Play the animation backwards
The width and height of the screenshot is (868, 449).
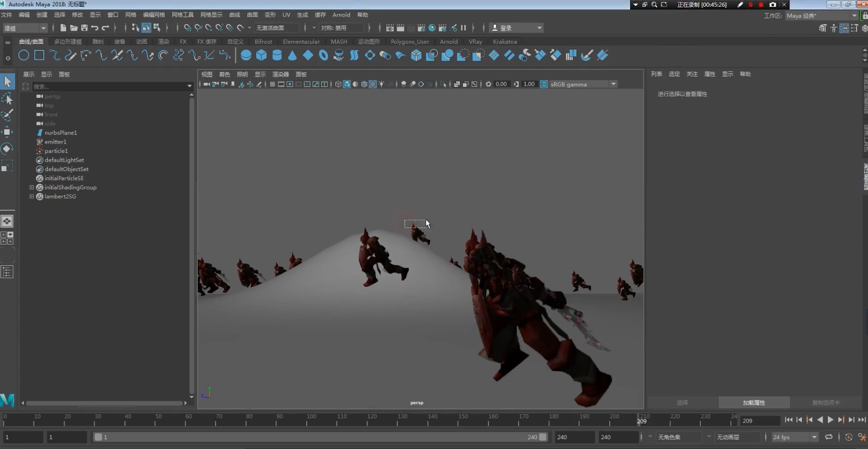coord(820,420)
